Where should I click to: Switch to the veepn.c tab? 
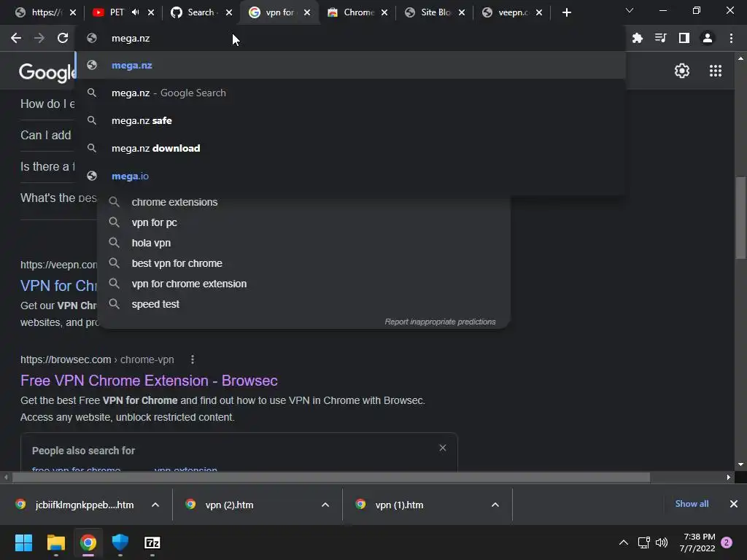point(511,12)
